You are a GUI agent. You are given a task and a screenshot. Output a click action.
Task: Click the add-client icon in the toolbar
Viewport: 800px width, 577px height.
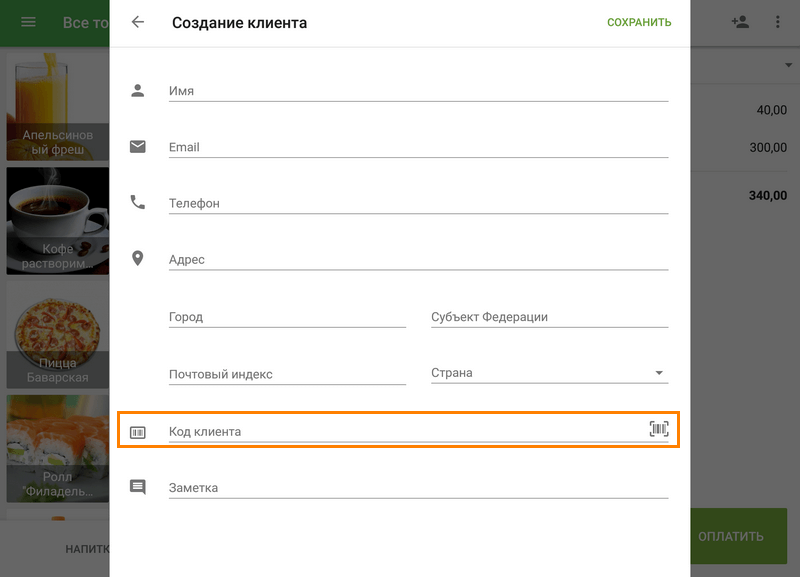(740, 21)
